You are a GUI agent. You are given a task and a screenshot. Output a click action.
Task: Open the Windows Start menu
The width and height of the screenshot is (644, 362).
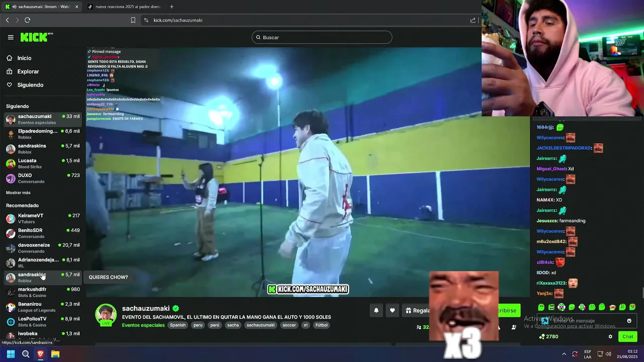pos(11,354)
